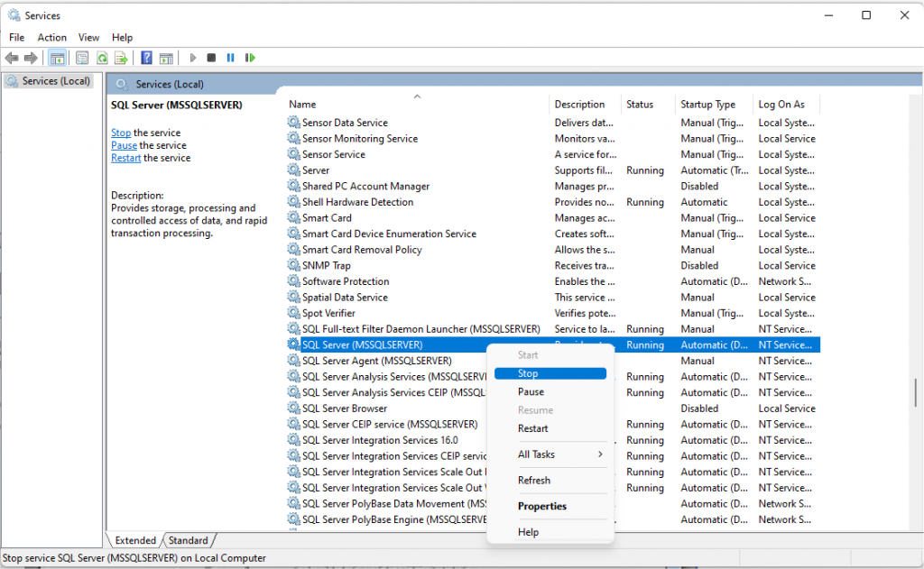Click the Refresh icon in the toolbar

(x=103, y=58)
